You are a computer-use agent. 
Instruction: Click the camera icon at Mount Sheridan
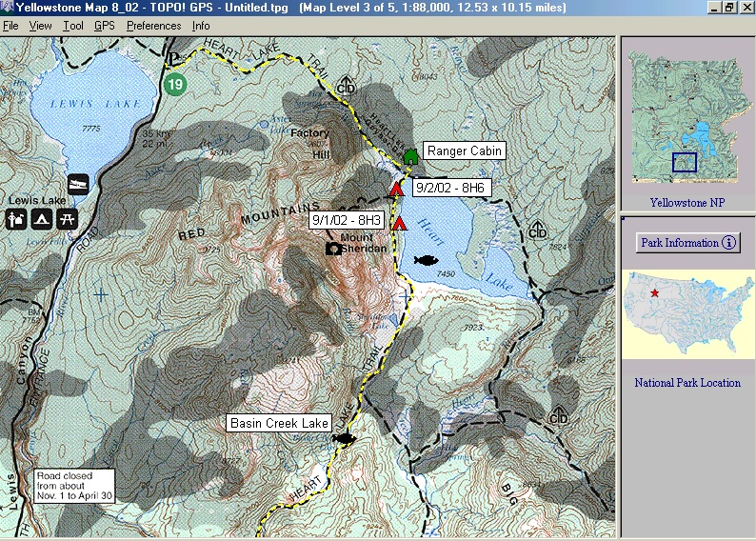334,249
